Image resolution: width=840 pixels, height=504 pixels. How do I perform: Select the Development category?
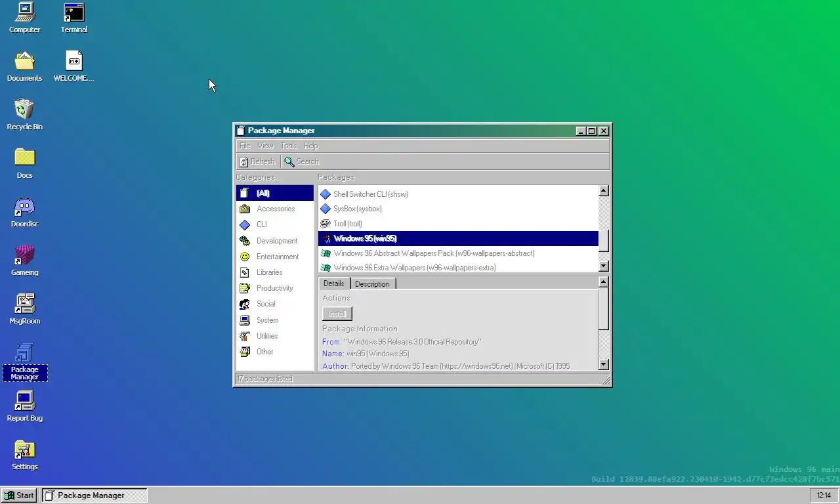pos(275,241)
